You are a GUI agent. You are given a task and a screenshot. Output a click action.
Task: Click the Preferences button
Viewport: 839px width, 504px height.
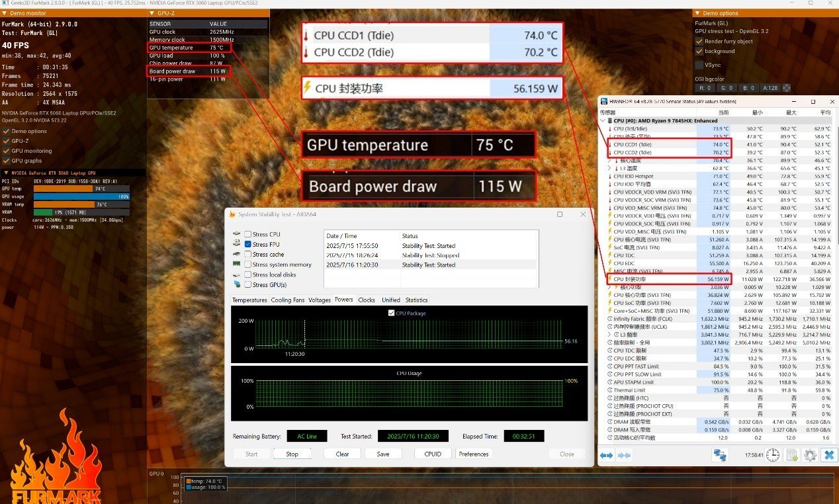click(x=474, y=454)
